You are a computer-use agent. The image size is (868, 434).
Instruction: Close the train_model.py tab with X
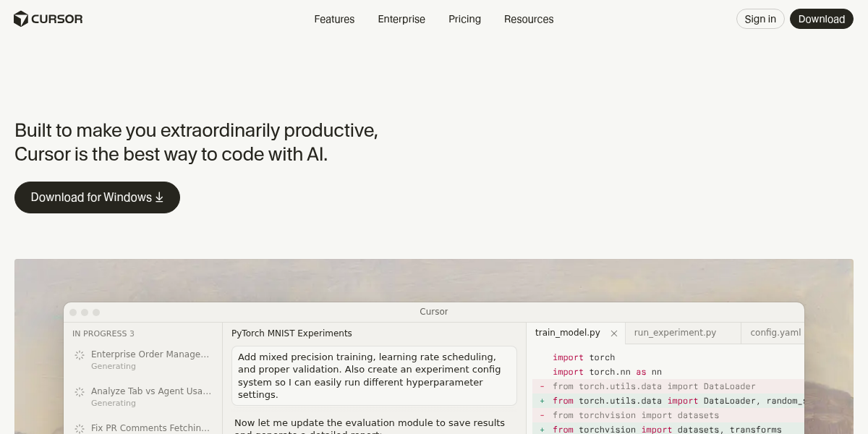(614, 333)
